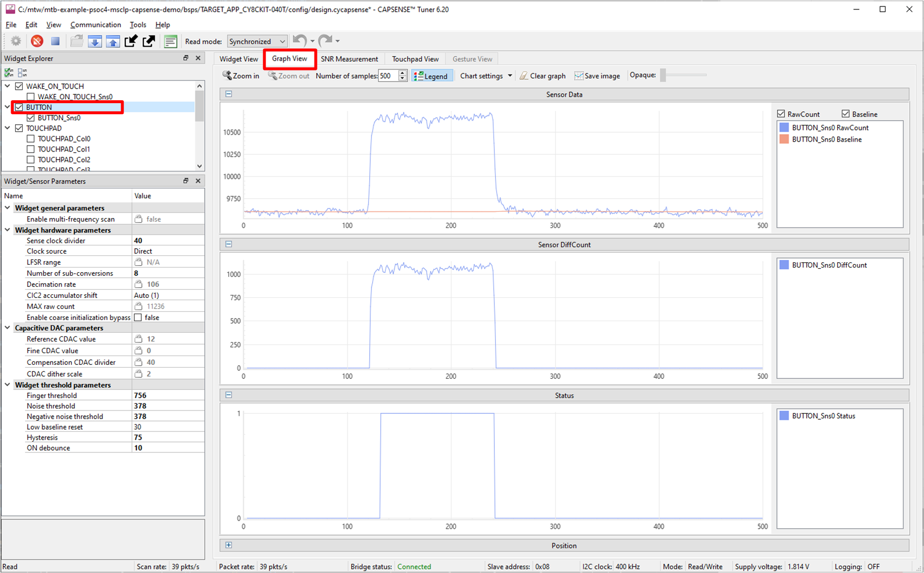
Task: Click Clear graph
Action: [542, 76]
